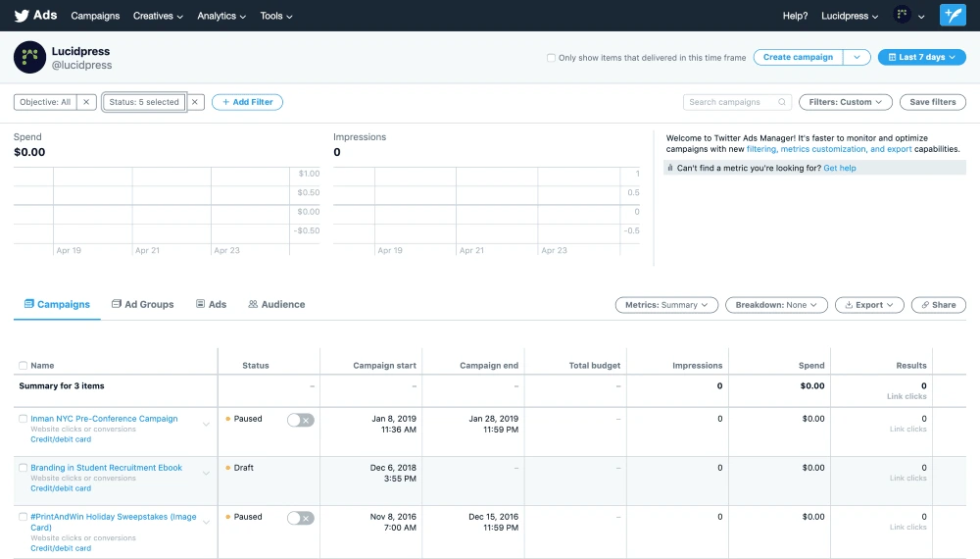The image size is (980, 559).
Task: Expand the avatar dropdown chevron
Action: tap(921, 17)
